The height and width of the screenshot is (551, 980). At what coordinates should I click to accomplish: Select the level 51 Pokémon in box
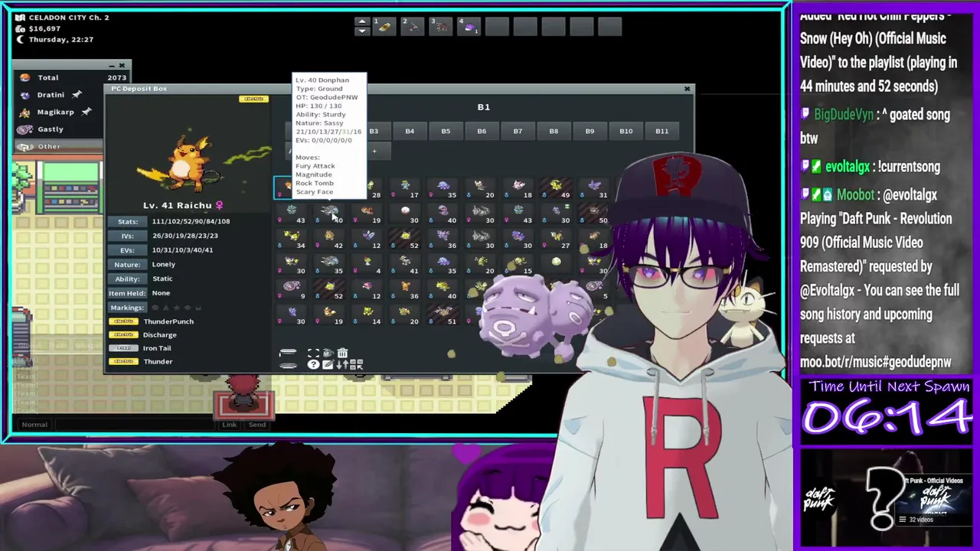(x=443, y=315)
